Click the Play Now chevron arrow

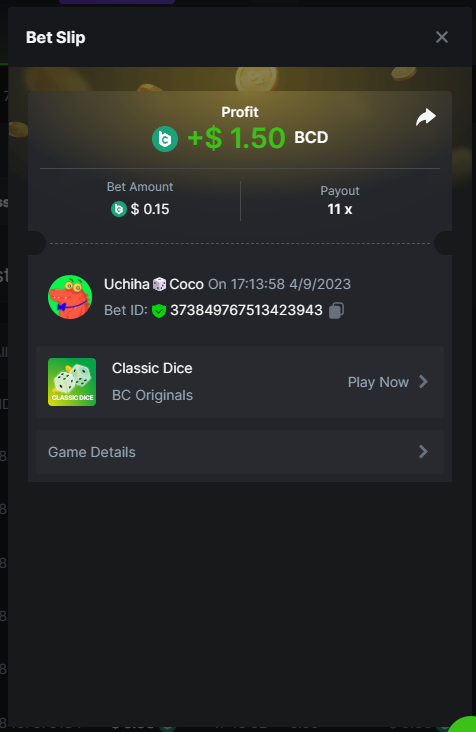(x=423, y=382)
